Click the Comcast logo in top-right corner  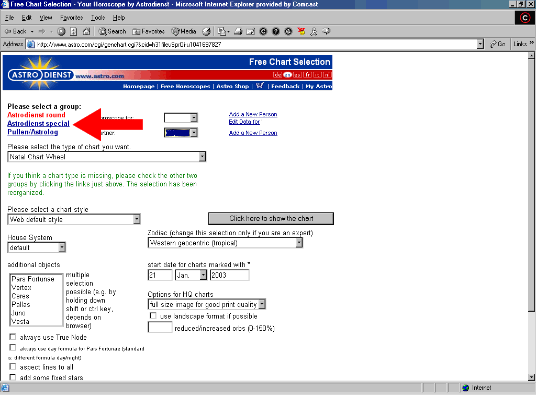coord(525,18)
